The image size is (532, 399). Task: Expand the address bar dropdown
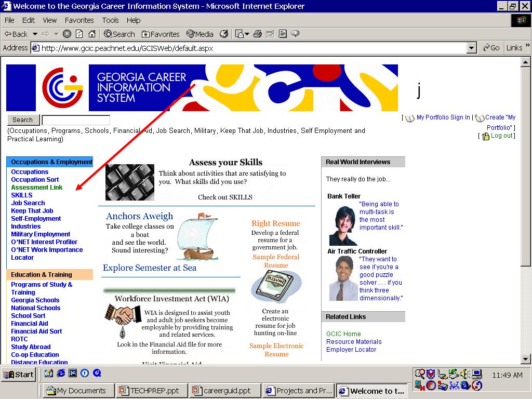click(471, 48)
